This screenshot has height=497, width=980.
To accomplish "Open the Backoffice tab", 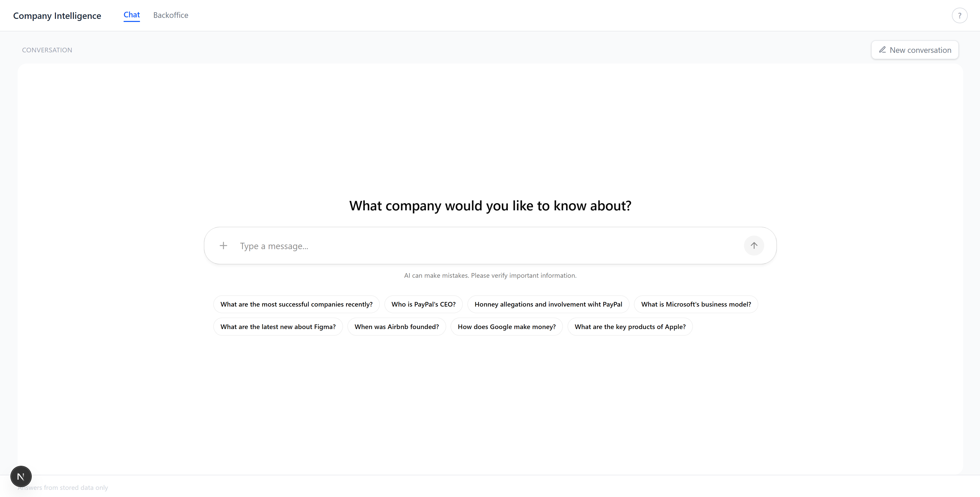I will click(x=170, y=15).
